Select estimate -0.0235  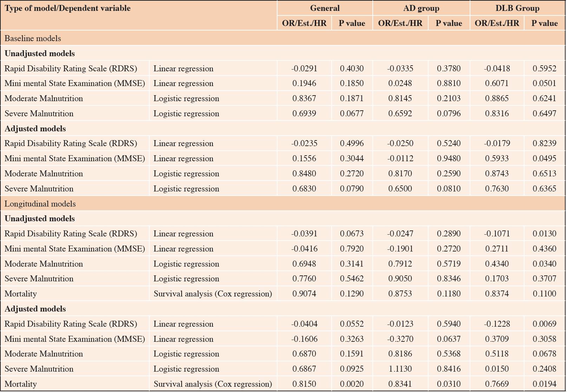point(304,143)
